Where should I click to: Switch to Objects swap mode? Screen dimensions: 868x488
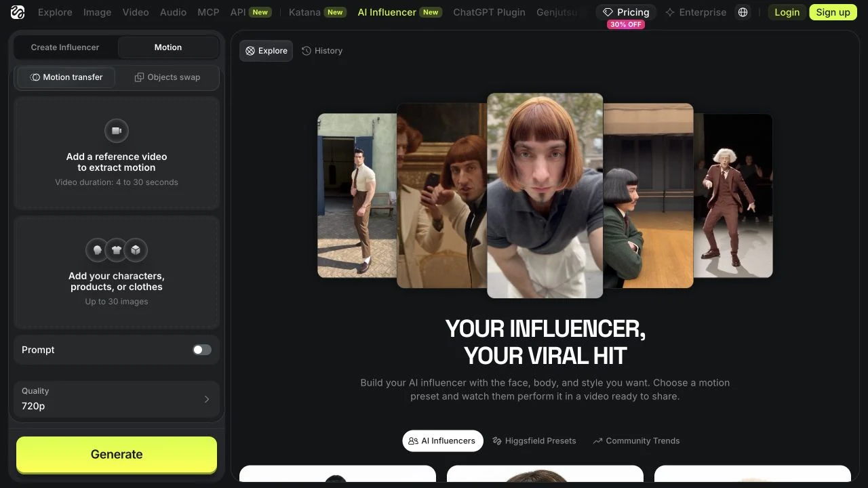[167, 77]
